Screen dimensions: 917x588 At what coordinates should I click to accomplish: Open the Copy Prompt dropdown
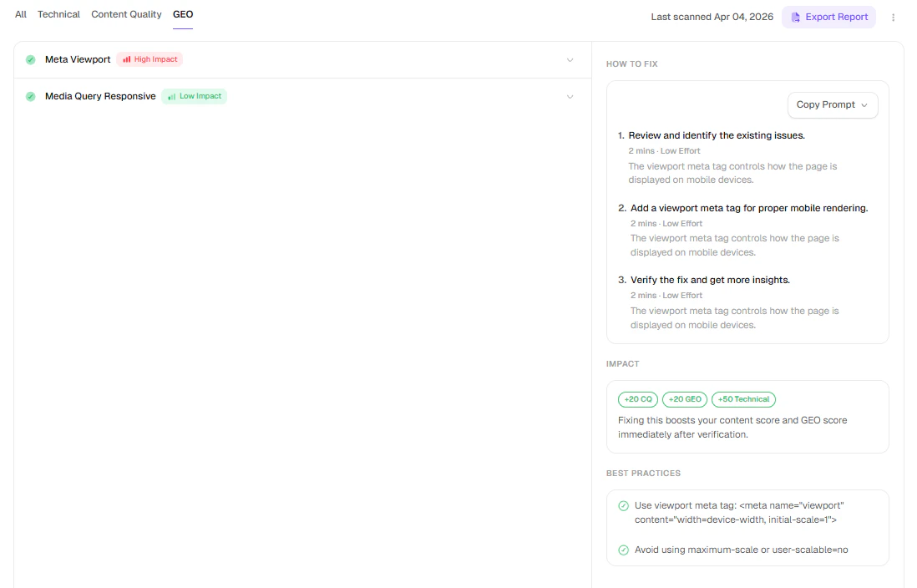tap(832, 104)
